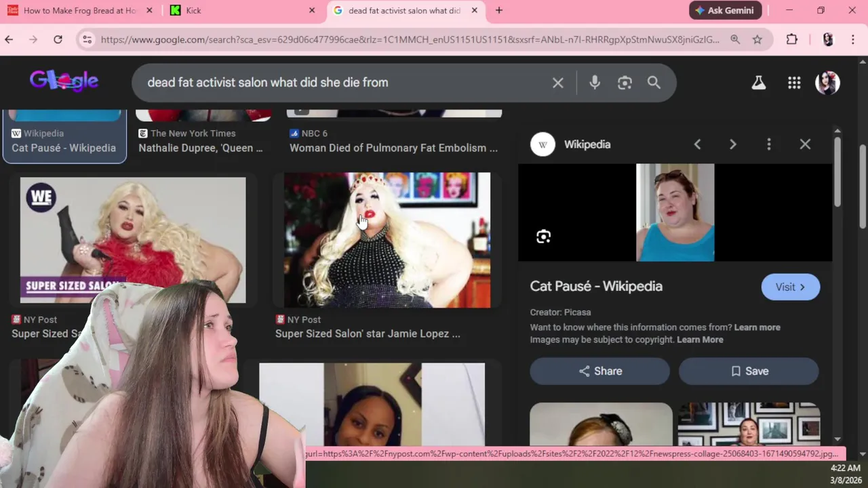Open Cat Pausé Wikipedia result caption
The image size is (868, 488).
[64, 148]
